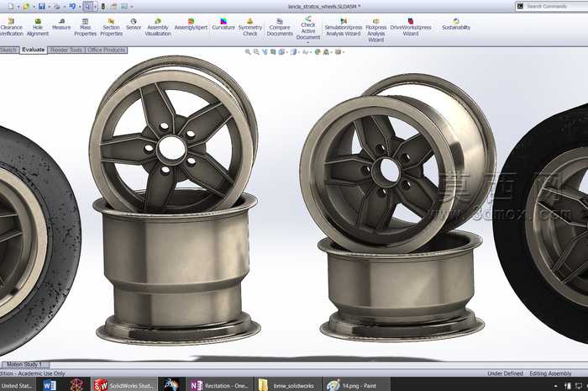Expand the Save dropdown arrow
The image size is (588, 391).
click(x=49, y=7)
